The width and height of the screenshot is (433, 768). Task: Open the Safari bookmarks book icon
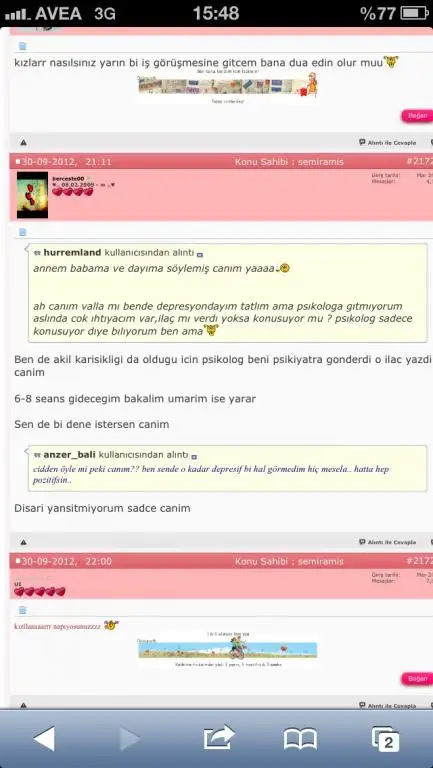(300, 739)
